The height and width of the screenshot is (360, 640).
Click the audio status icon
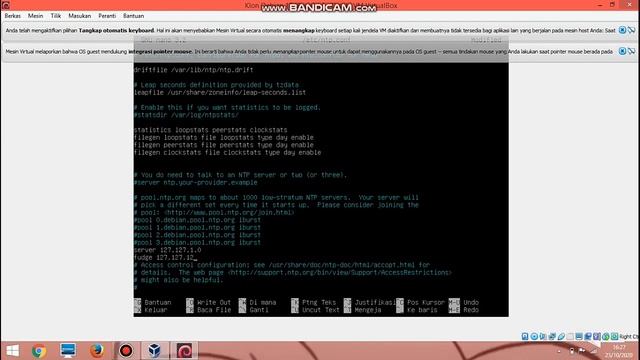tap(543, 336)
